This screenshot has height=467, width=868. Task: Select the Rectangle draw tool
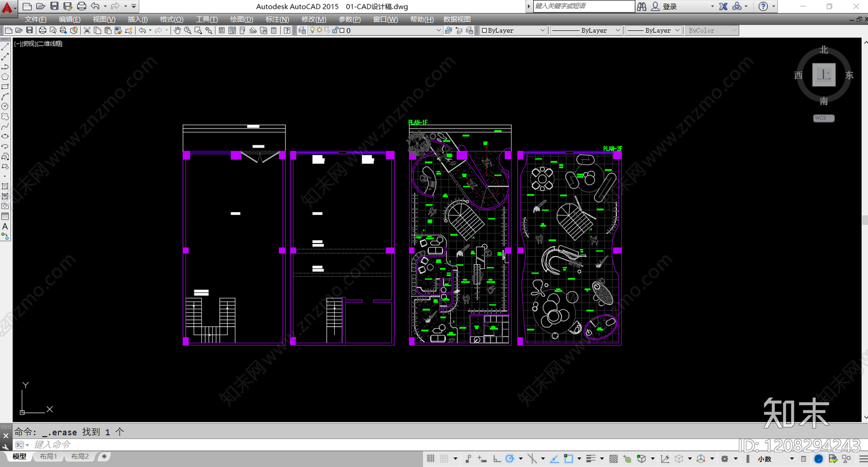tap(5, 87)
